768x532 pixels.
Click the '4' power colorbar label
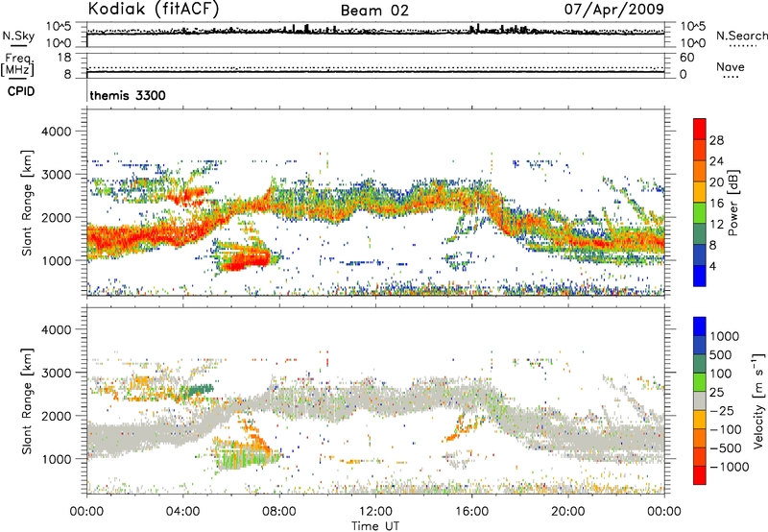[712, 266]
